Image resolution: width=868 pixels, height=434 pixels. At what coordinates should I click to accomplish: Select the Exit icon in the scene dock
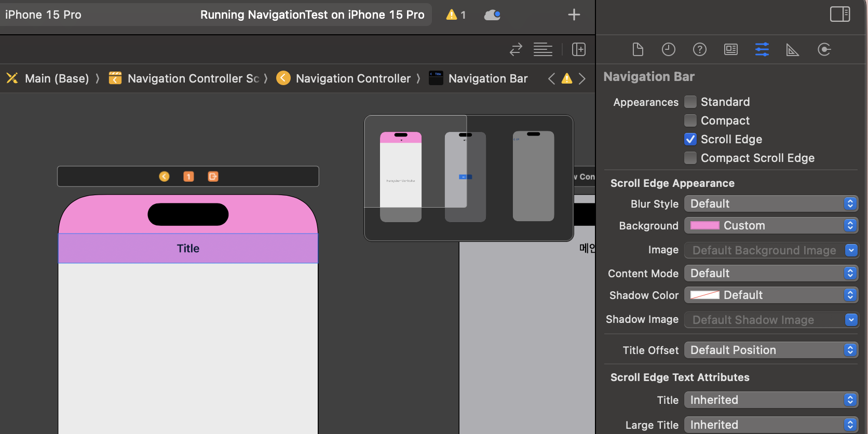[213, 177]
